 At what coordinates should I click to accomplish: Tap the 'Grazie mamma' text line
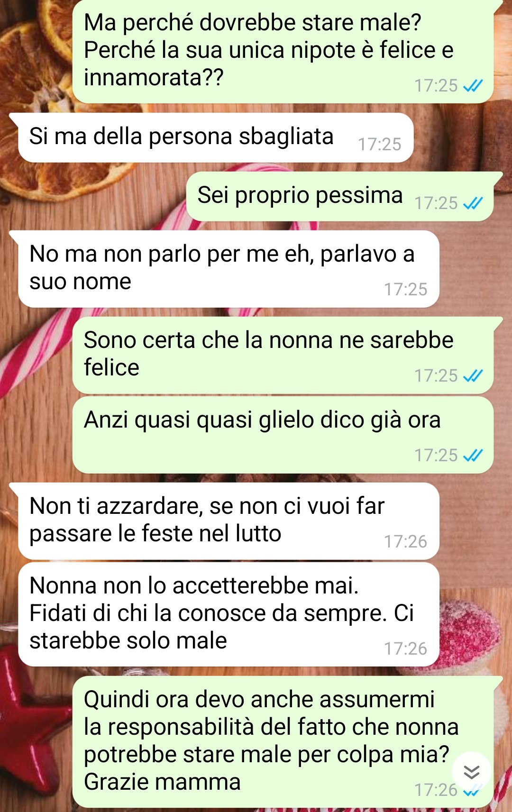click(162, 782)
